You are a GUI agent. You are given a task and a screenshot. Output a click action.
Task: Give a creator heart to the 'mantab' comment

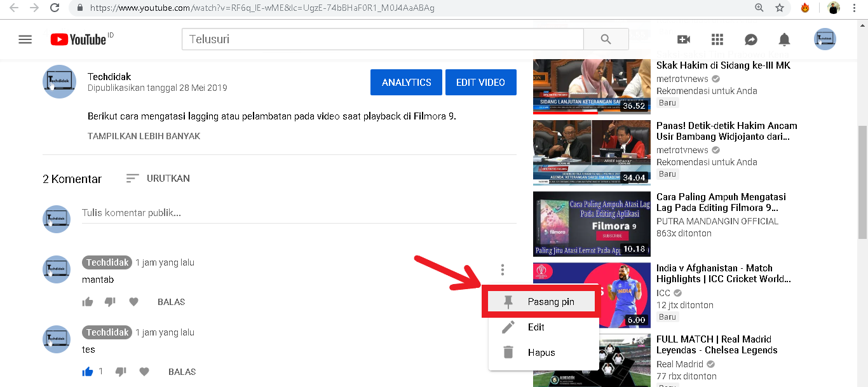[133, 302]
